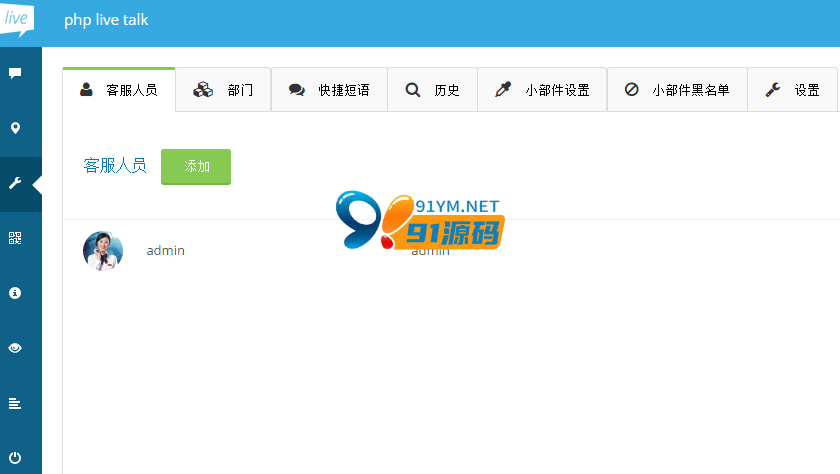Image resolution: width=840 pixels, height=474 pixels.
Task: Click the eyedropper icon in 小部件设置 tab
Action: coord(503,89)
